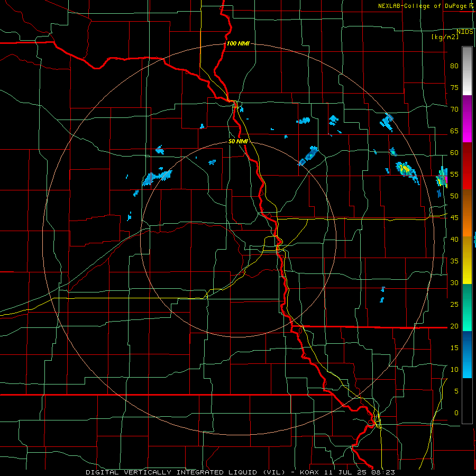Click the 50 NMI range ring label
The width and height of the screenshot is (476, 476).
click(239, 141)
